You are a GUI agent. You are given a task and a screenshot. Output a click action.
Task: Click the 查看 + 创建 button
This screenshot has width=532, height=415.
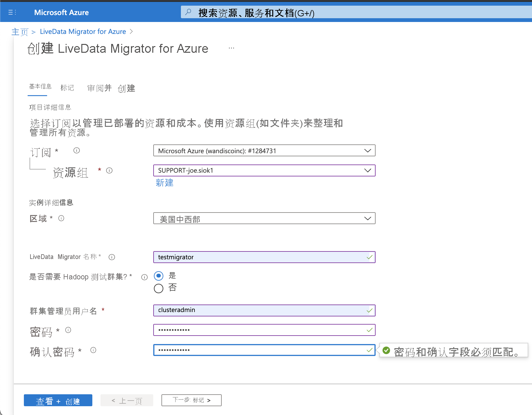click(x=58, y=400)
